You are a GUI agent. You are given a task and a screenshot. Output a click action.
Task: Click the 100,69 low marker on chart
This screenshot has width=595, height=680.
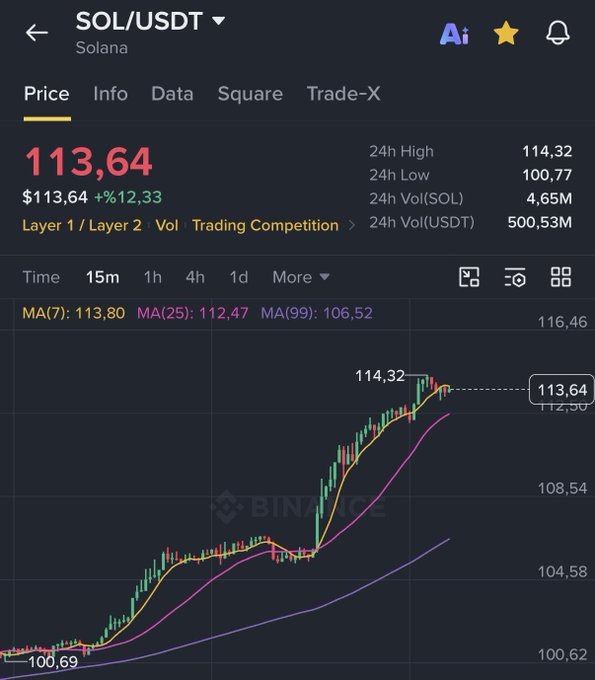click(53, 662)
